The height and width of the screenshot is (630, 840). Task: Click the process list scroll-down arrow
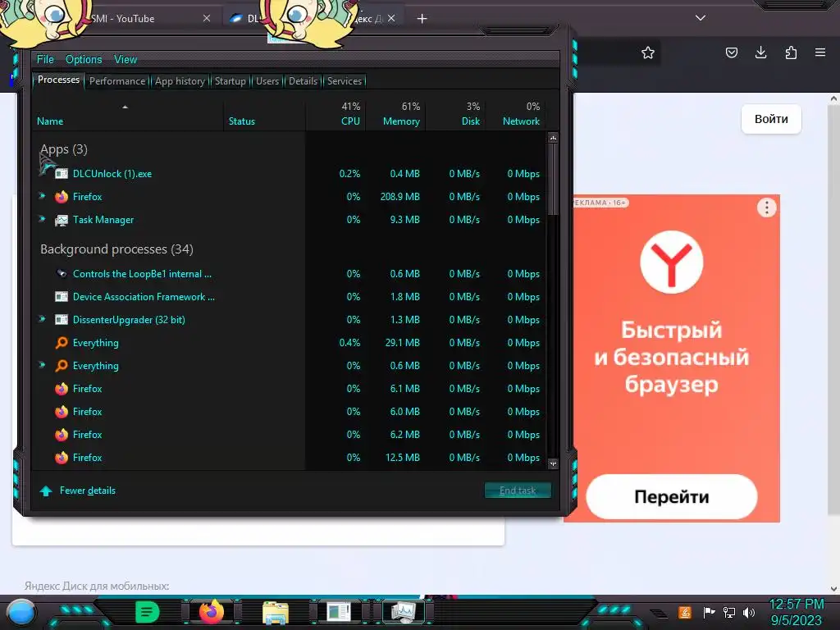[x=553, y=463]
